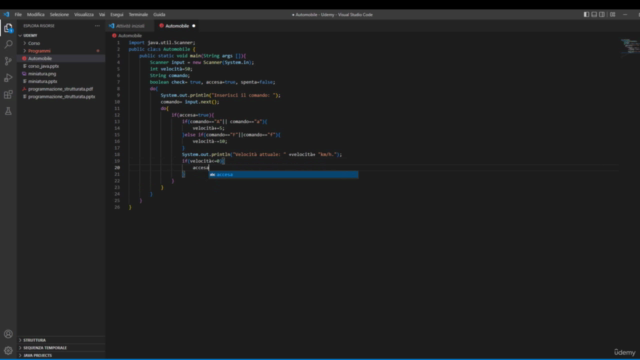Open programmazione_strutturata.pdf file
Screen dimensions: 640x360
[61, 89]
